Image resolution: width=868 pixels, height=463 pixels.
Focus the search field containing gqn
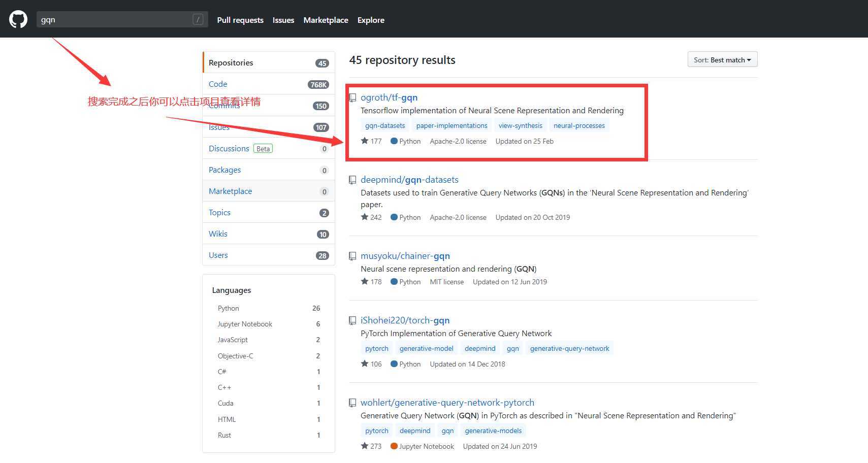(122, 19)
